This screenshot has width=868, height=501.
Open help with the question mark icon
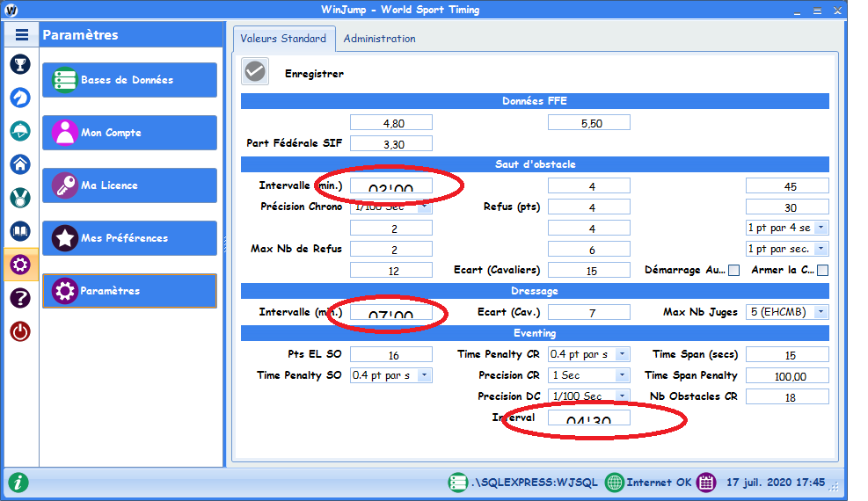tap(20, 299)
